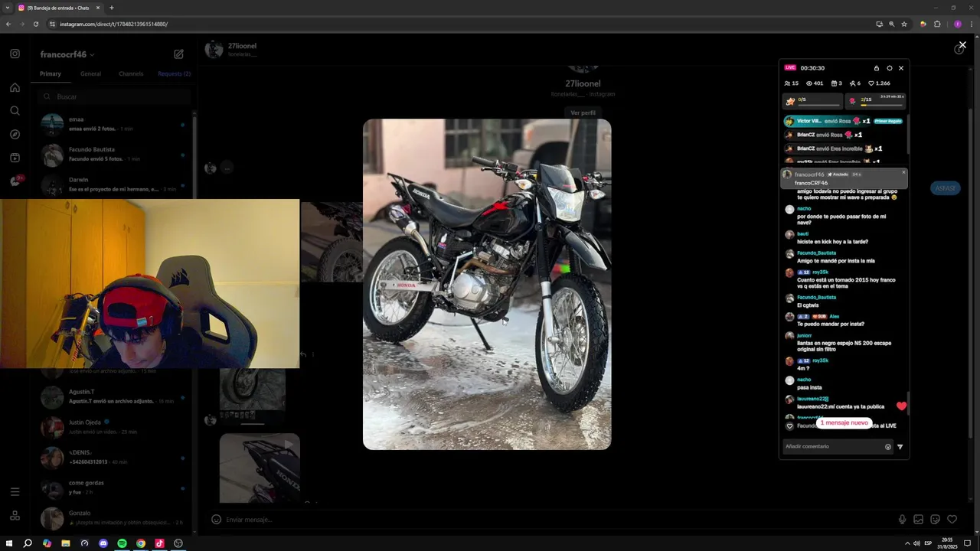
Task: Click the Enviar mensaje input field
Action: (559, 520)
